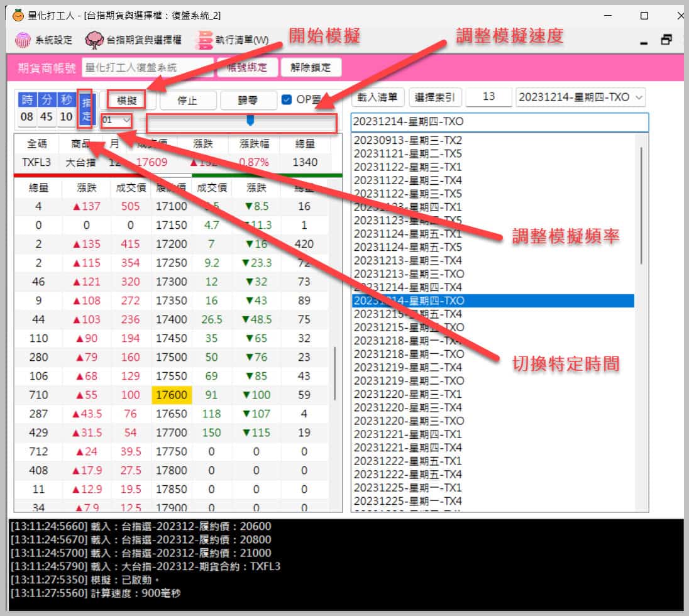Click the simulation speed slider handle
This screenshot has width=689, height=616.
coord(250,119)
